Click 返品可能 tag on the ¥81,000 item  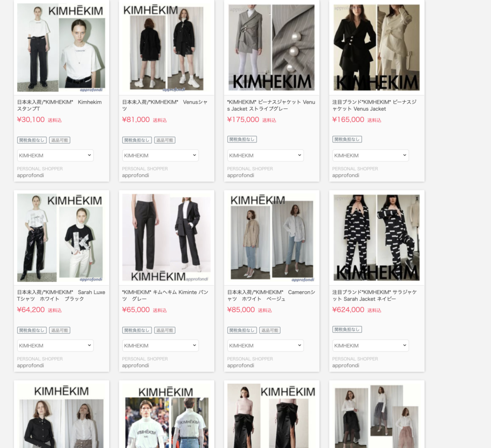coord(165,140)
